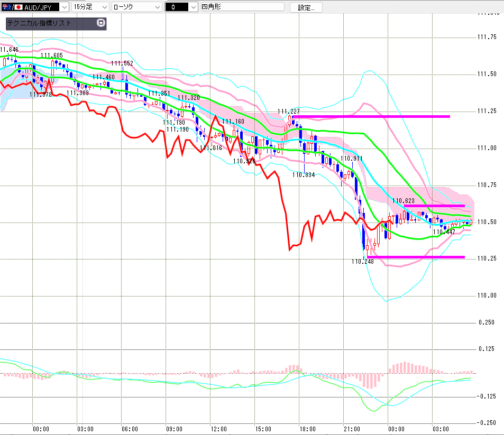Screen dimensions: 504x435
Task: Click the 110.00 price axis label
Action: (487, 295)
